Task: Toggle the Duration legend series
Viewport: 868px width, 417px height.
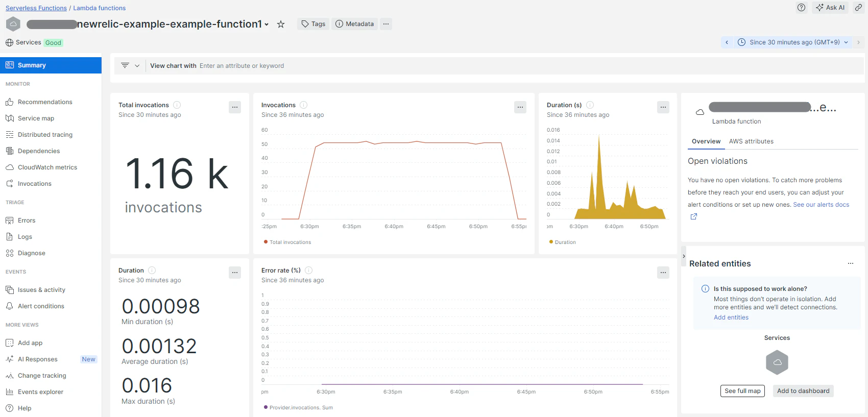Action: coord(563,242)
